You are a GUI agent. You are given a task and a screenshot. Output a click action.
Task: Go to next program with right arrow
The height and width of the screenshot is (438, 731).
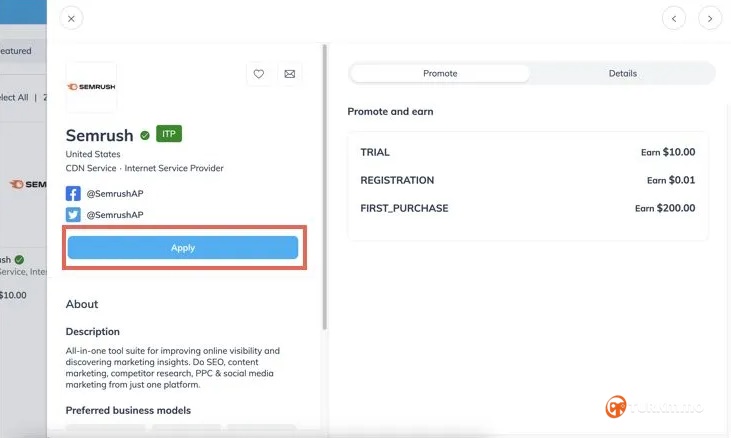[710, 19]
